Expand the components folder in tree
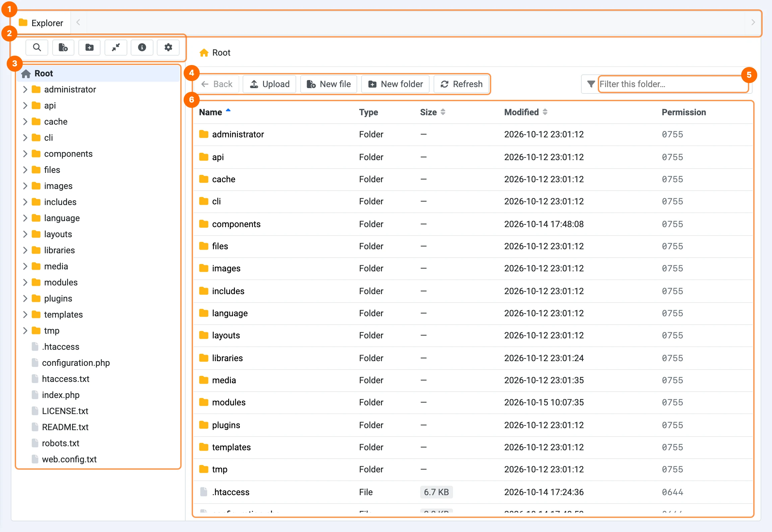Viewport: 772px width, 532px height. click(x=25, y=154)
